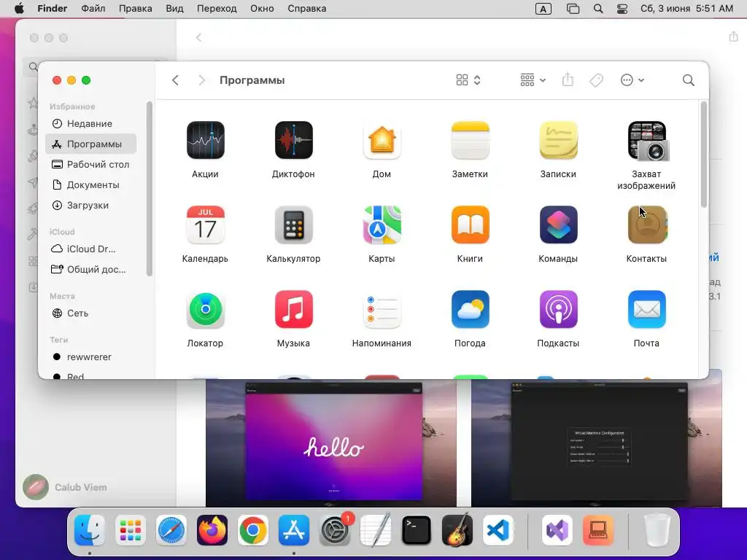Open the Локатор find my app
Viewport: 747px width, 560px height.
click(205, 309)
